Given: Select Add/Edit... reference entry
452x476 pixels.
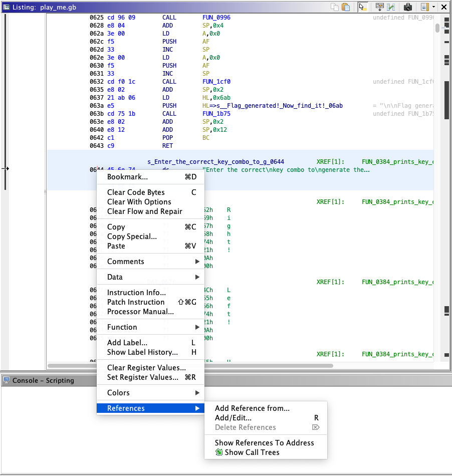Looking at the screenshot, I should pyautogui.click(x=266, y=418).
